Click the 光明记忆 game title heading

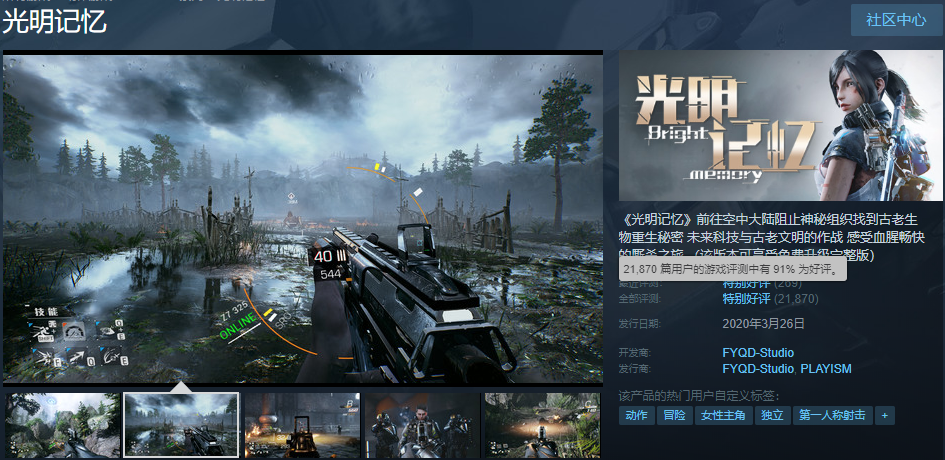tap(55, 22)
